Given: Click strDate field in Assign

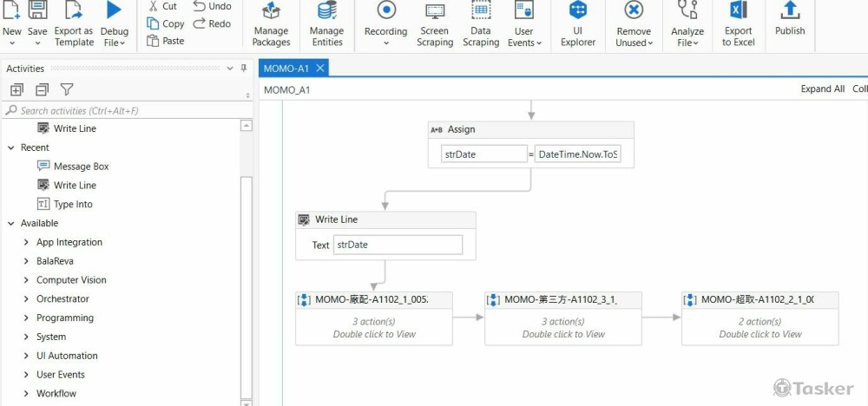Looking at the screenshot, I should click(x=483, y=154).
